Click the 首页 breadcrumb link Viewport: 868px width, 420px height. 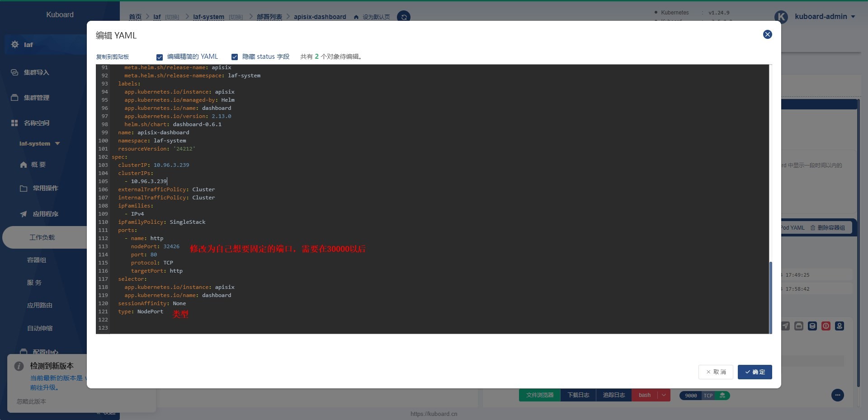coord(135,17)
